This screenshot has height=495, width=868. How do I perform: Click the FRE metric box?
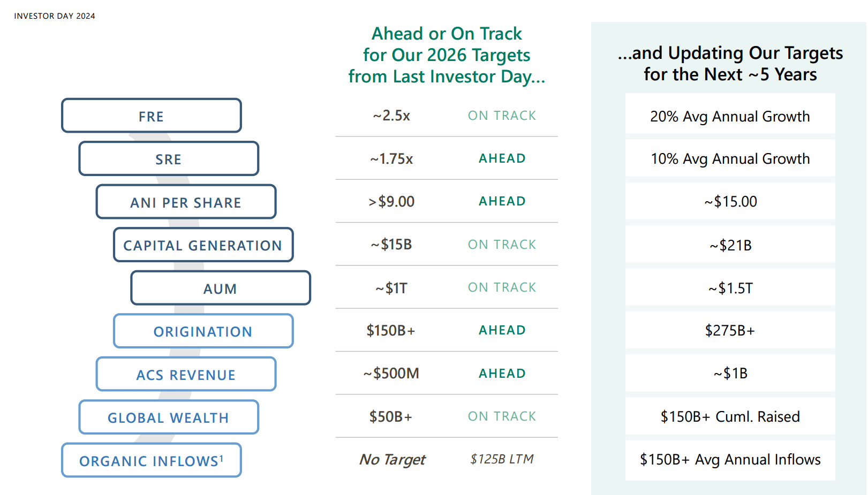152,116
